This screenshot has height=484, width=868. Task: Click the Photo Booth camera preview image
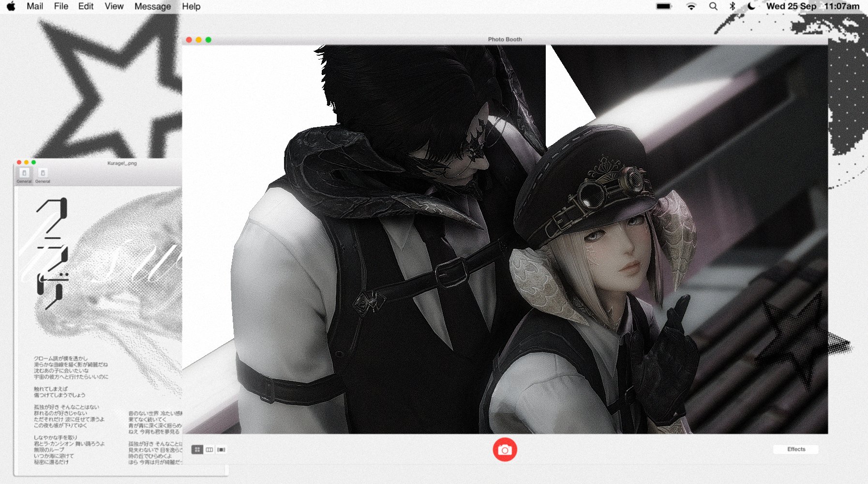coord(505,239)
